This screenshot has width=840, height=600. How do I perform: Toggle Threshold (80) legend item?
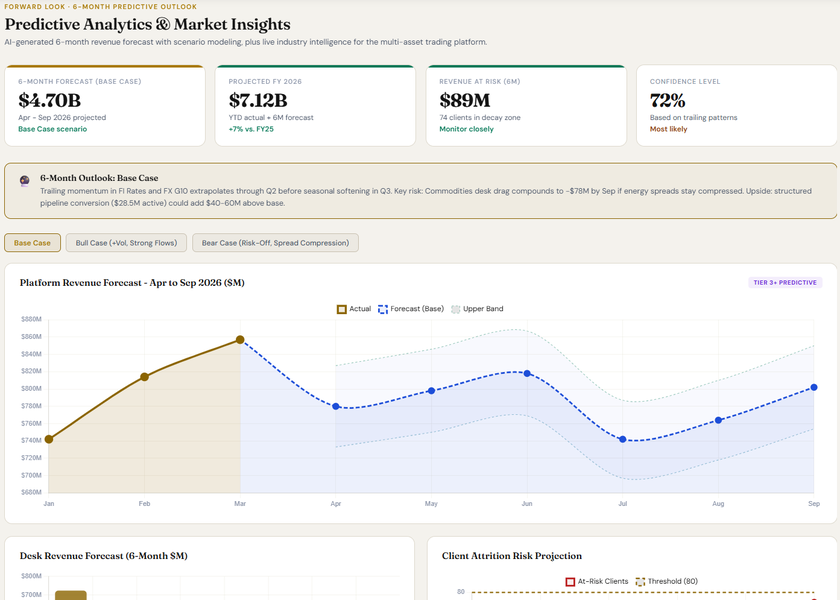(667, 581)
